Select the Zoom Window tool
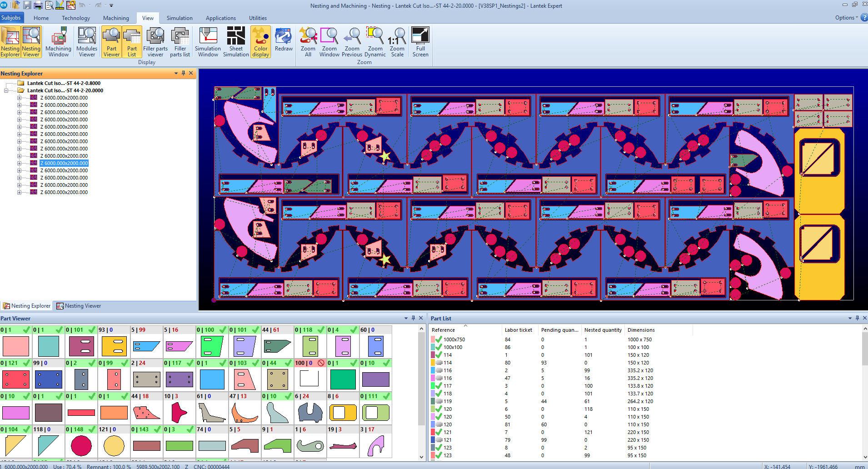 coord(329,42)
